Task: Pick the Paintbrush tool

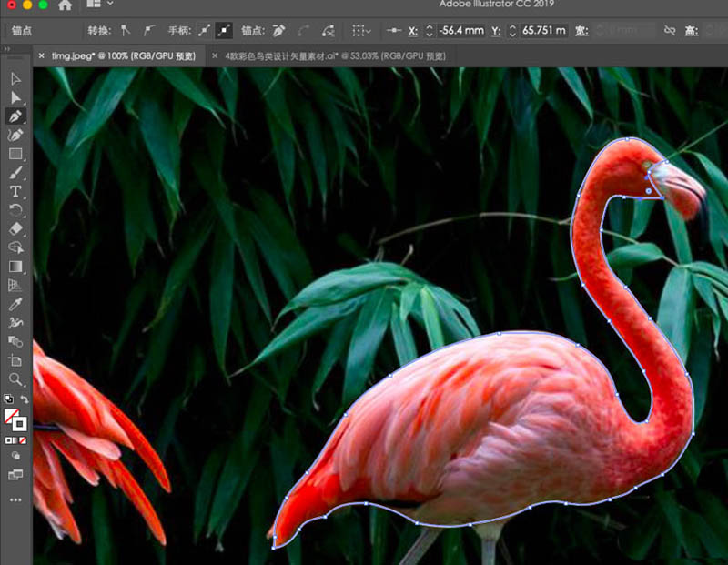Action: [x=15, y=173]
